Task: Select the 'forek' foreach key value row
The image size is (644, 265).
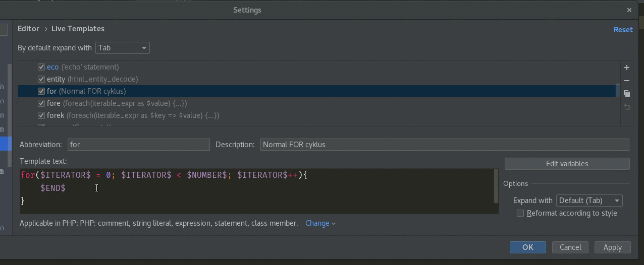Action: click(318, 115)
